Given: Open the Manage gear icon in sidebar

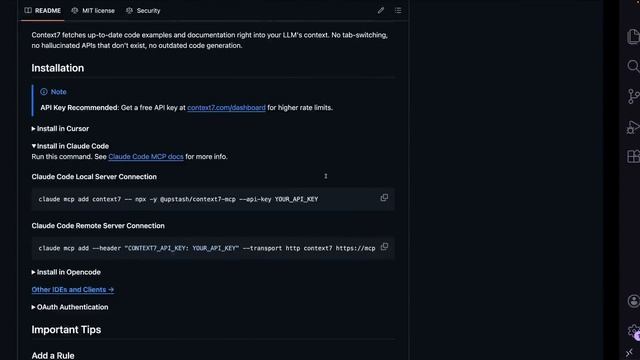Looking at the screenshot, I should click(x=633, y=331).
